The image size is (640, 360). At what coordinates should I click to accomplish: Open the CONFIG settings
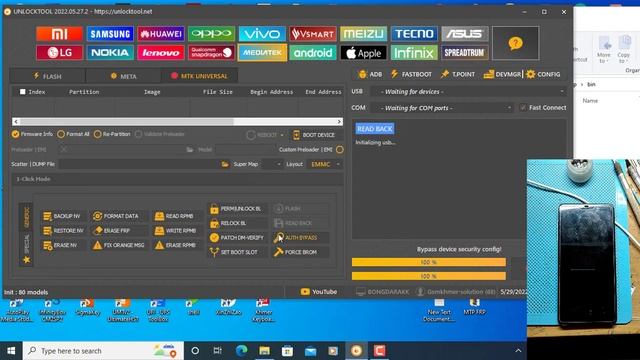(543, 74)
